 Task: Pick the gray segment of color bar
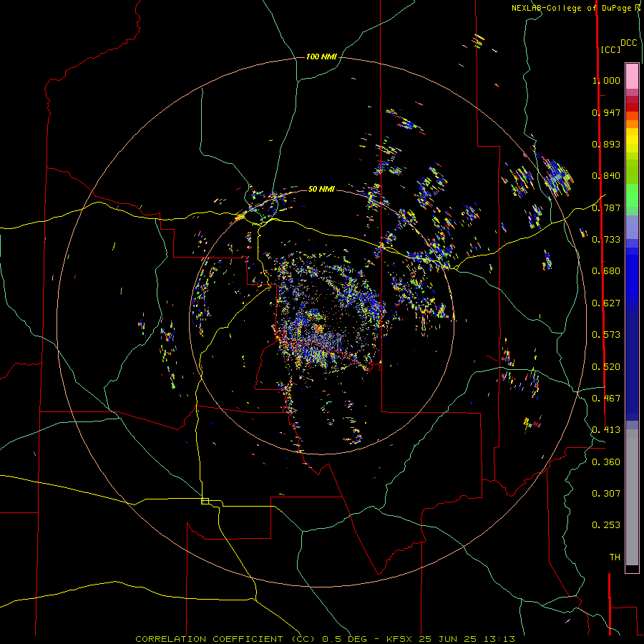pyautogui.click(x=632, y=497)
